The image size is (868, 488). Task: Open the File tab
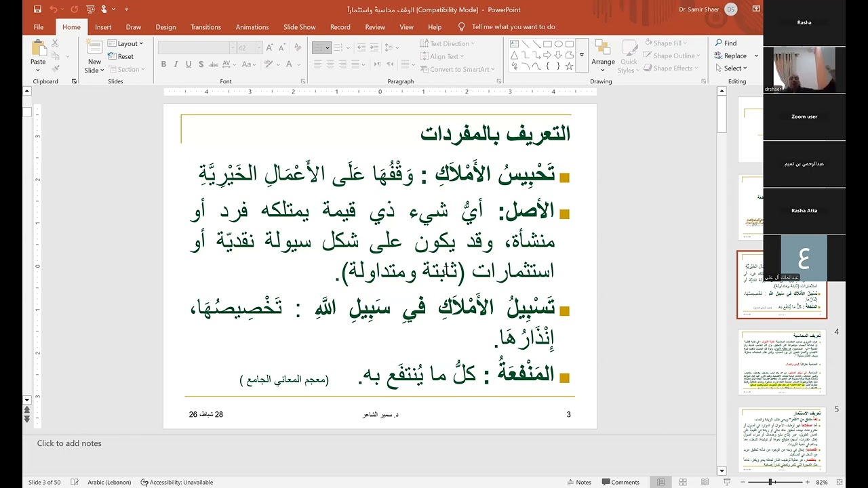pos(39,27)
